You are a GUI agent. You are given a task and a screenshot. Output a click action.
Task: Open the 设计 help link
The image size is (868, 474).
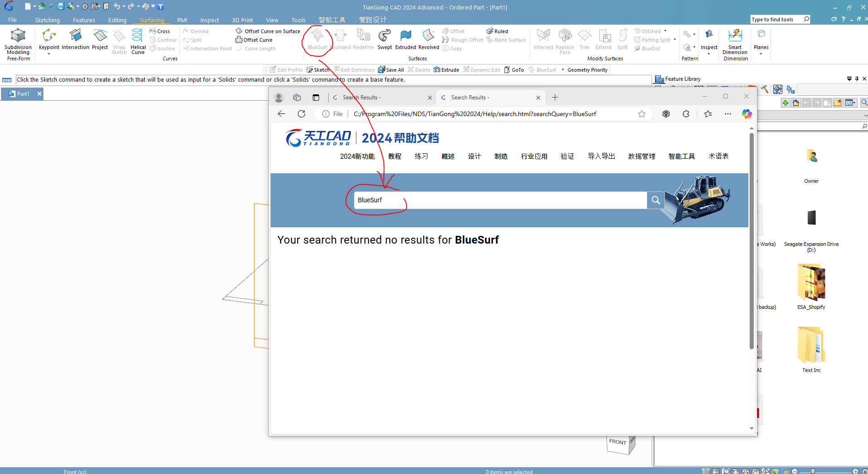[x=474, y=156]
